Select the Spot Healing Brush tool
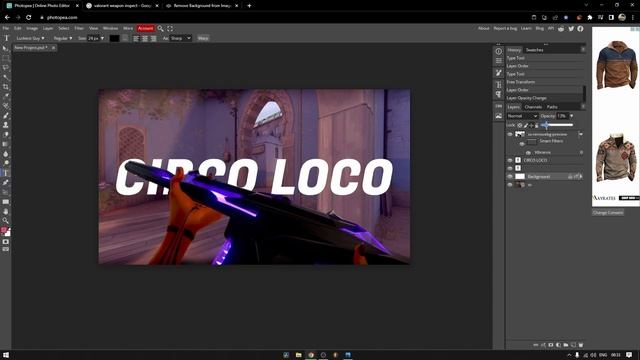The height and width of the screenshot is (360, 640). [x=5, y=106]
